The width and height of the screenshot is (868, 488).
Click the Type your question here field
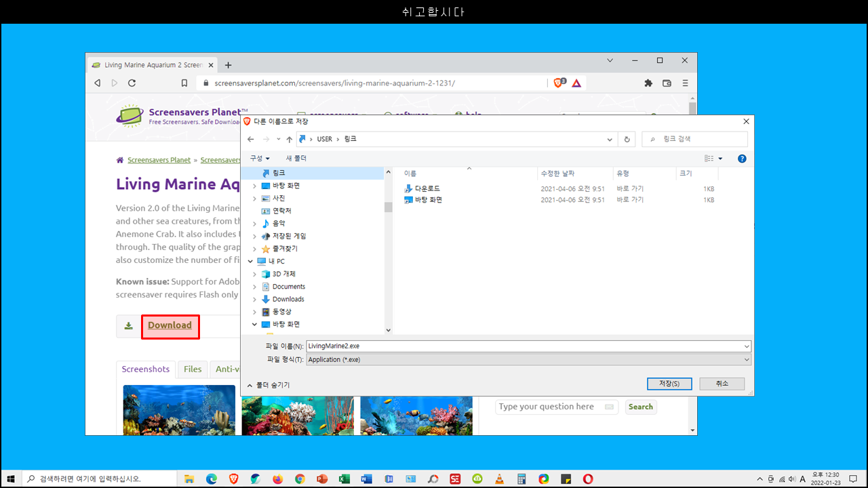[557, 407]
